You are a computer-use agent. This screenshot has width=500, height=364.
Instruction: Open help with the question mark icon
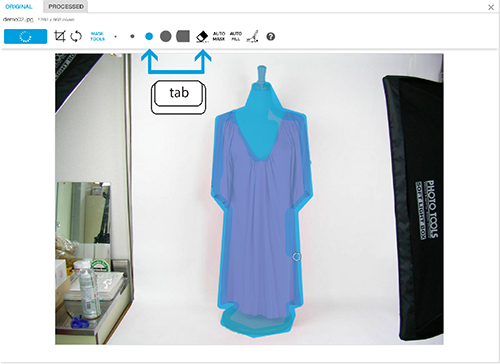coord(271,36)
